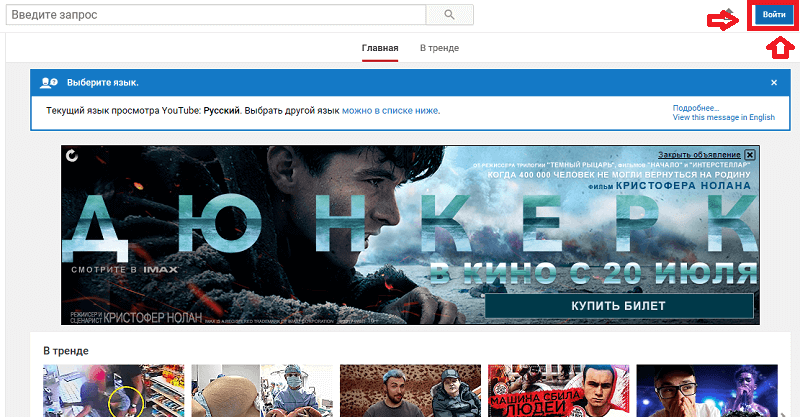
Task: Click the 'Подробнее...' link
Action: pos(695,108)
